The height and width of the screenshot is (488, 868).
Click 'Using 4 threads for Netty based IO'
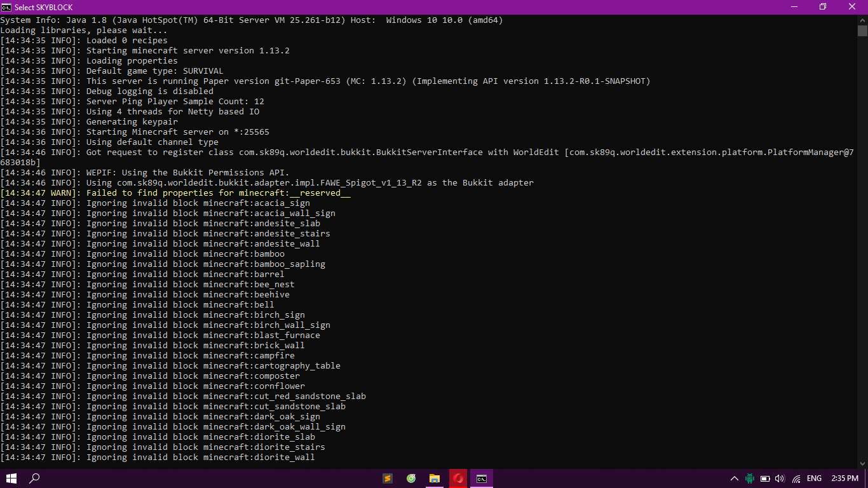[130, 112]
